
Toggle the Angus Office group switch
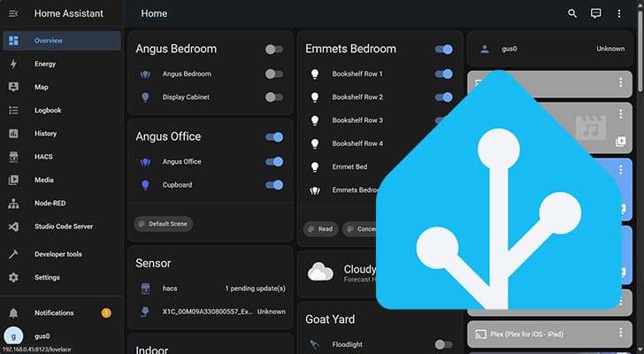pos(274,137)
